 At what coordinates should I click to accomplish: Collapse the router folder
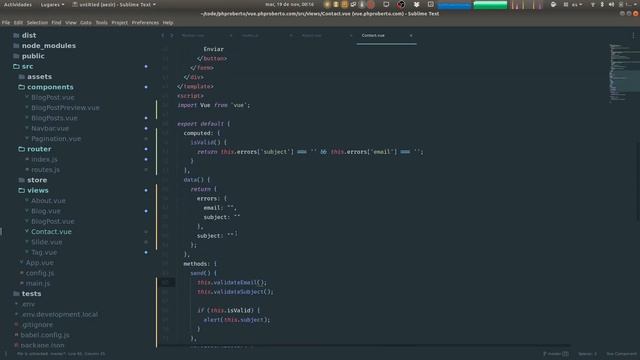(x=39, y=149)
